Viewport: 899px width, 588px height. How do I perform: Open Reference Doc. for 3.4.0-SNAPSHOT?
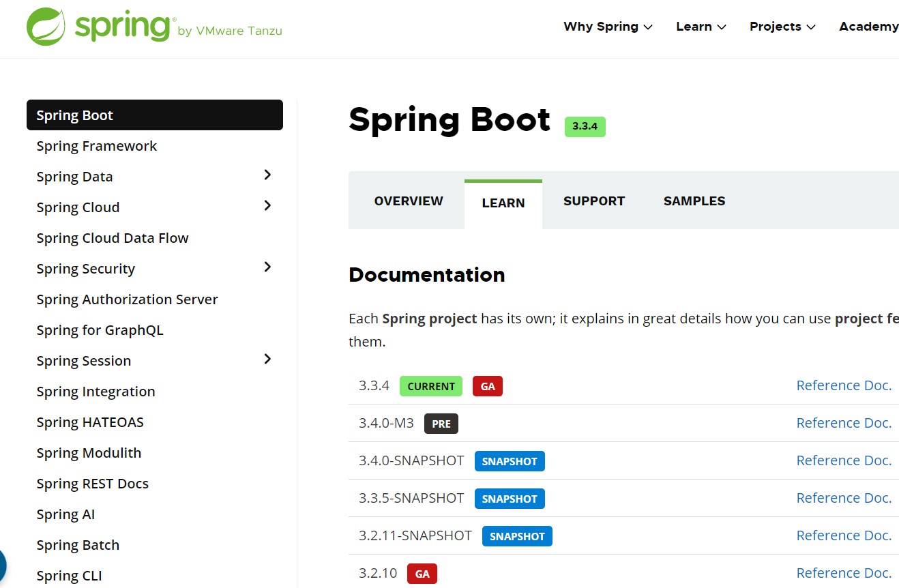pyautogui.click(x=844, y=460)
